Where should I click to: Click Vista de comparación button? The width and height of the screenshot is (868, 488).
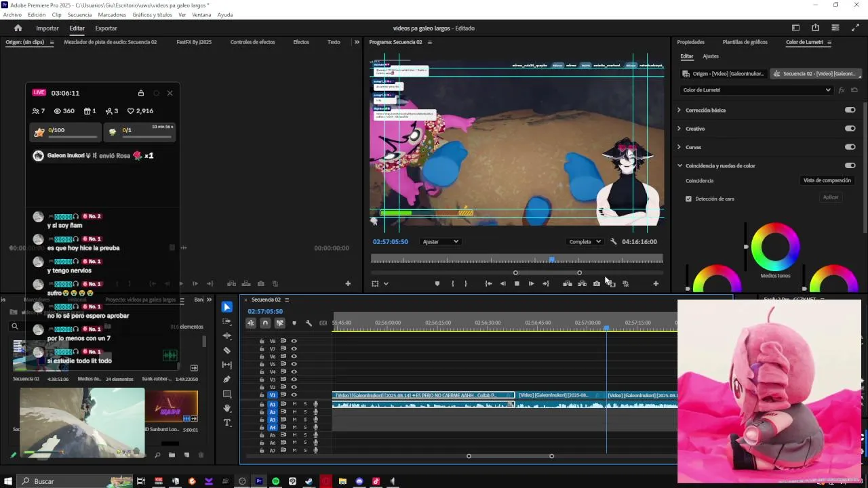click(x=827, y=180)
